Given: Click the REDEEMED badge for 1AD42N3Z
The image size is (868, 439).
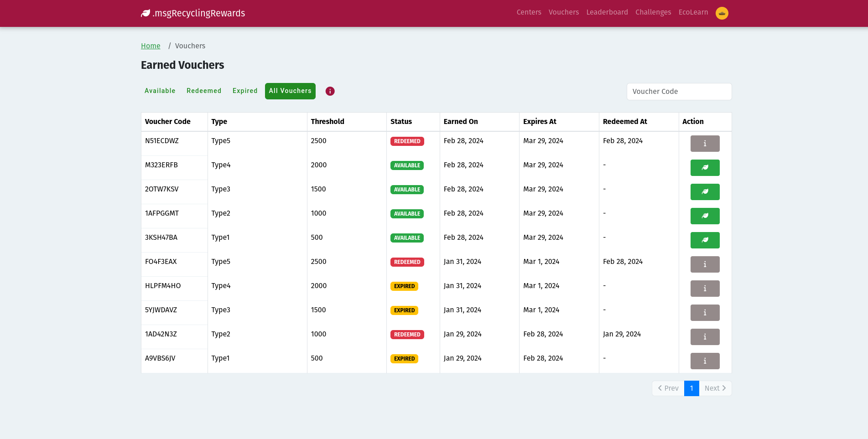Looking at the screenshot, I should click(407, 335).
